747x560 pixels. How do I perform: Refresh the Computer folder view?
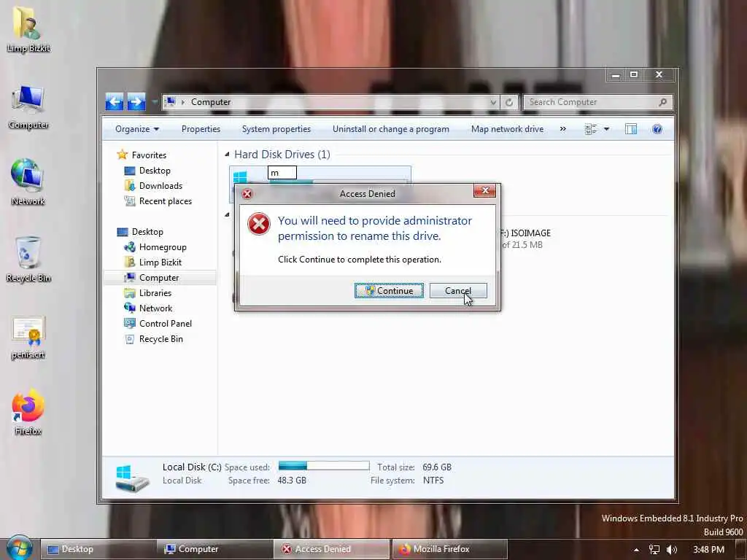[508, 102]
